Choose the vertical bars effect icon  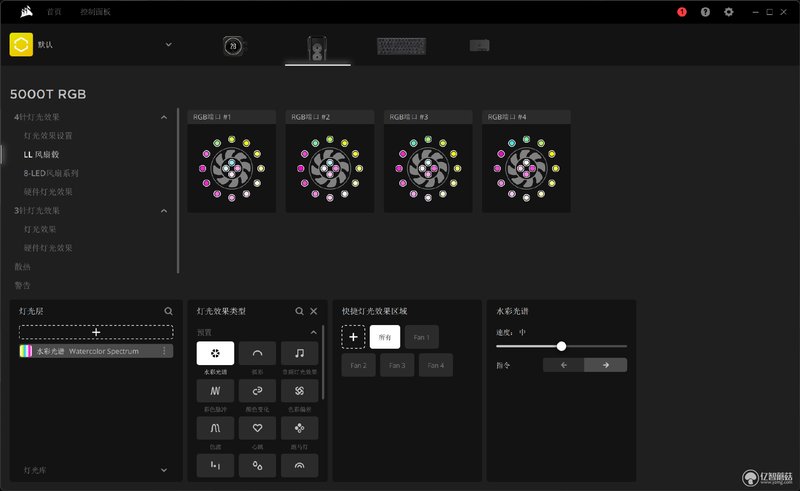pos(215,465)
